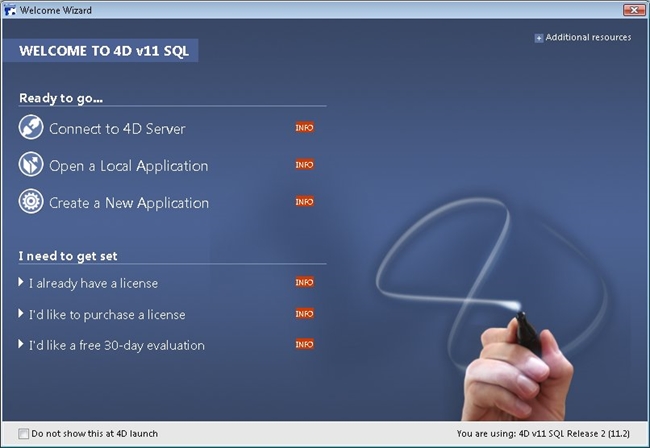Image resolution: width=650 pixels, height=448 pixels.
Task: Select Create a New Application text
Action: point(129,203)
